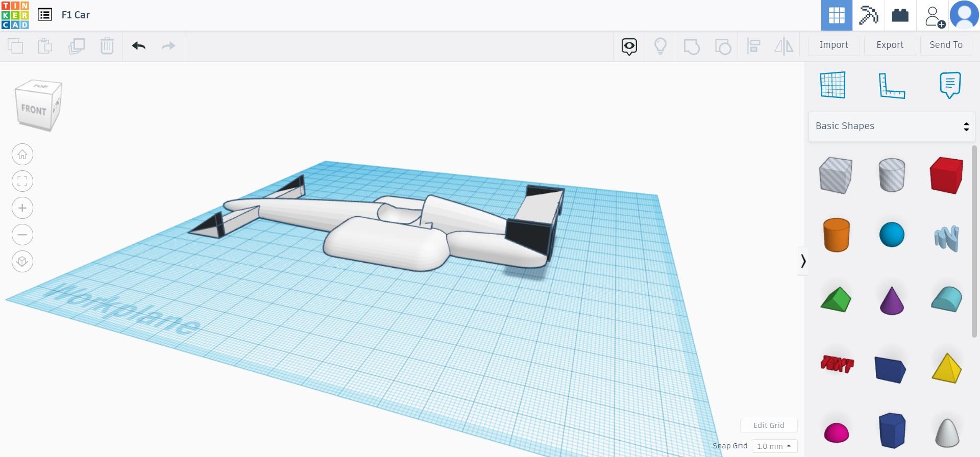Select the Notes tool
The width and height of the screenshot is (980, 457).
pyautogui.click(x=950, y=85)
